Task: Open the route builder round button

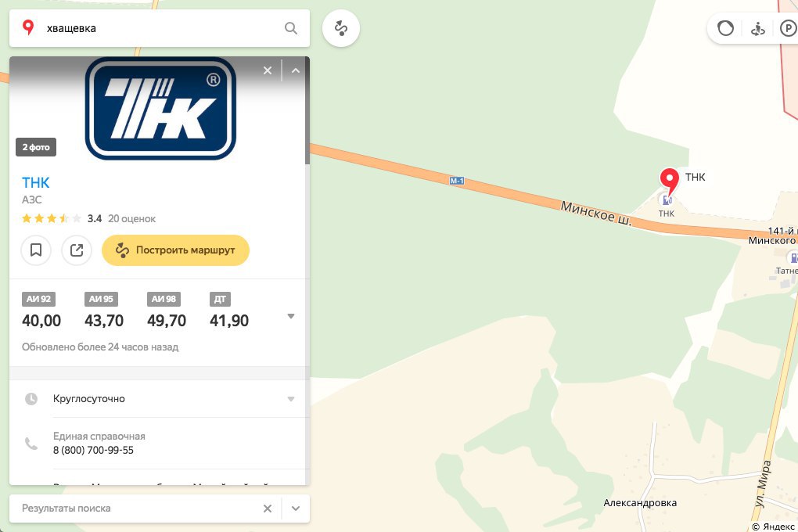Action: tap(341, 28)
